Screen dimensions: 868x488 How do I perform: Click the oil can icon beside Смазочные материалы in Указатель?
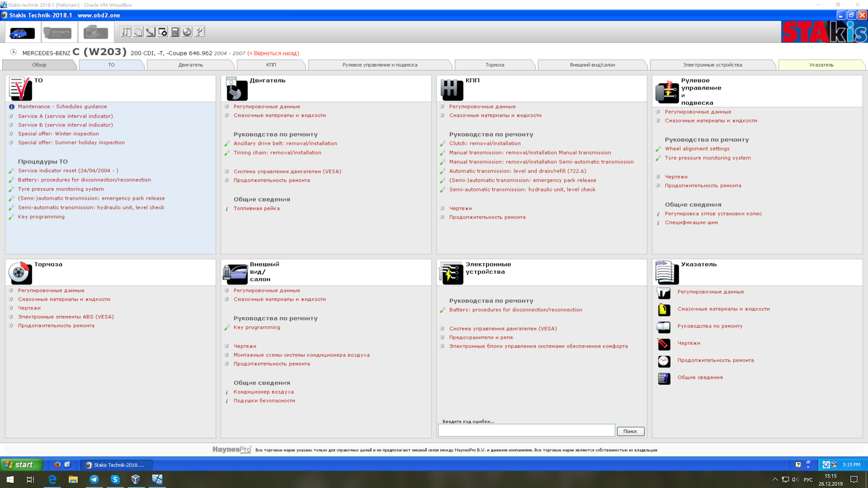(x=664, y=310)
